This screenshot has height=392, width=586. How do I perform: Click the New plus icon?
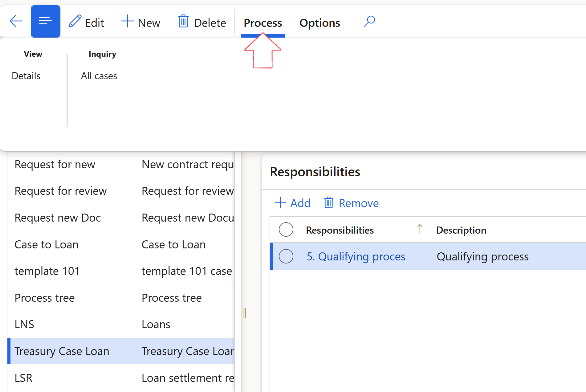coord(127,22)
